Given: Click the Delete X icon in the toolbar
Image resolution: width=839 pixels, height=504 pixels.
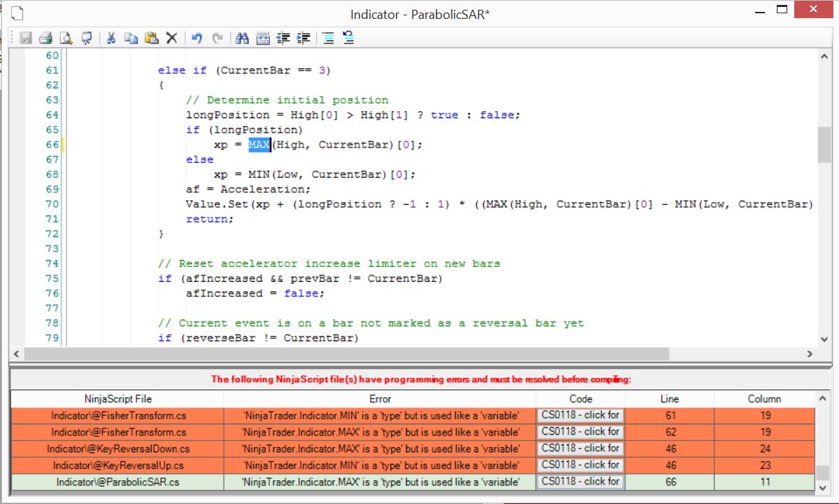Looking at the screenshot, I should pyautogui.click(x=171, y=38).
